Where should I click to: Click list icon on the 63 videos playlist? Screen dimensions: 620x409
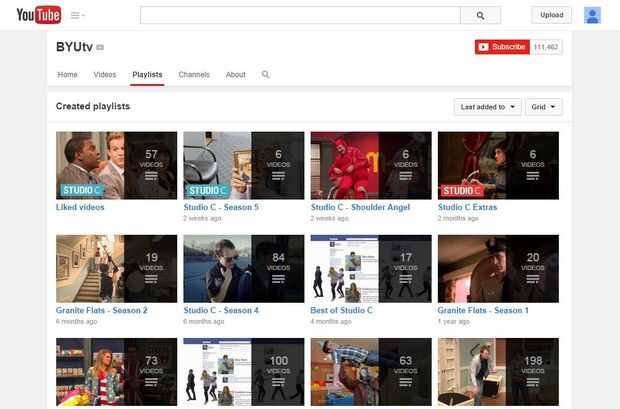click(x=406, y=382)
